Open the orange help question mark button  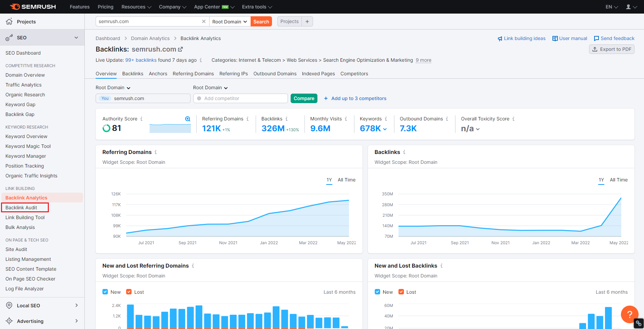click(x=630, y=314)
